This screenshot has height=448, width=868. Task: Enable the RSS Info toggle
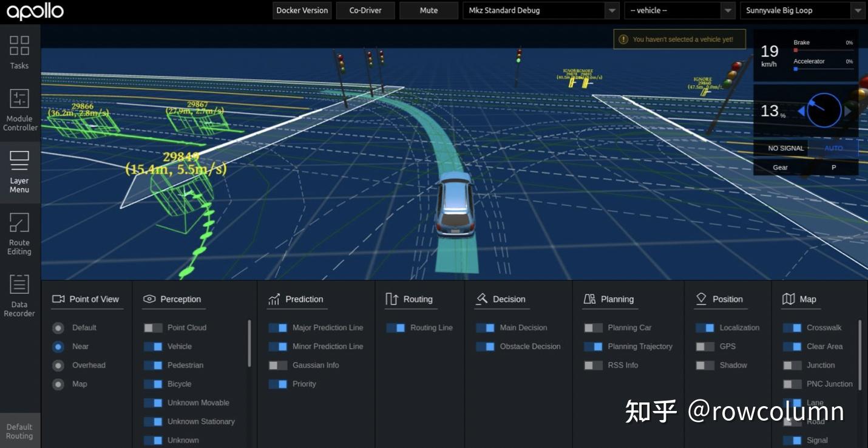point(593,365)
